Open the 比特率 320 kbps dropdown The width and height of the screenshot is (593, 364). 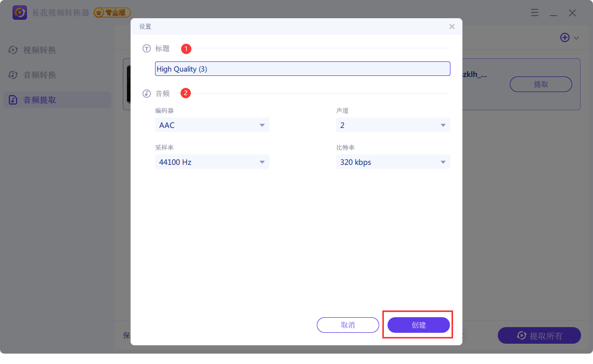[x=393, y=162]
